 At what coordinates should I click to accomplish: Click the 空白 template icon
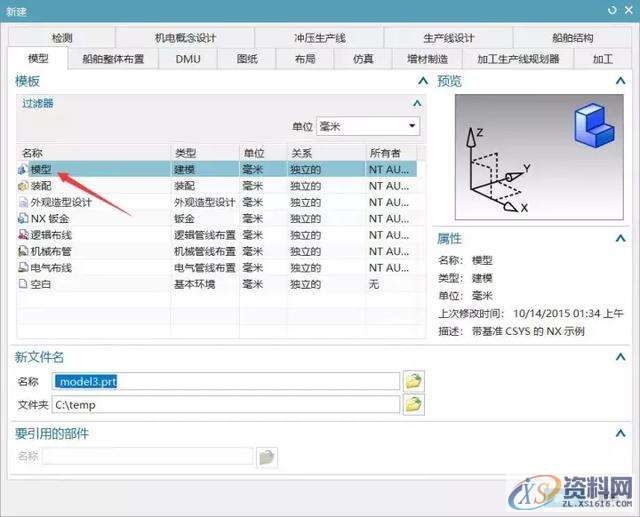(23, 284)
